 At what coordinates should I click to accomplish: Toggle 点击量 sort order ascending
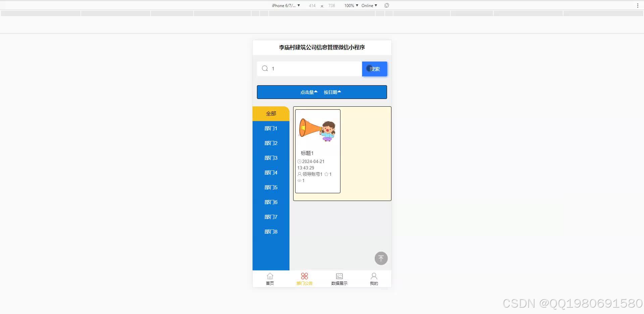pos(308,92)
